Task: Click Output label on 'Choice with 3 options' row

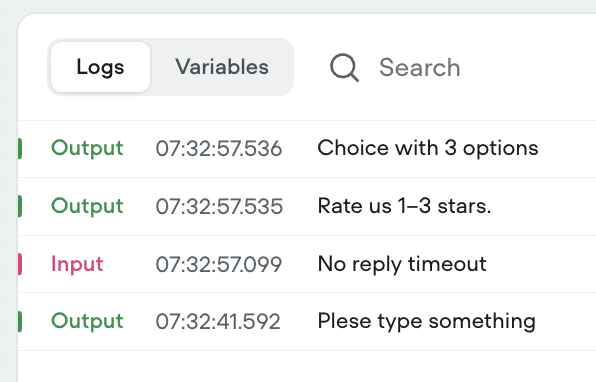Action: click(87, 148)
